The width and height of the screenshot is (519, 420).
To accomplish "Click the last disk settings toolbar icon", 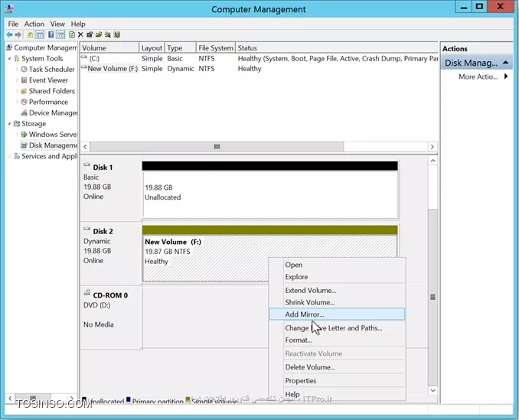I will [x=116, y=34].
